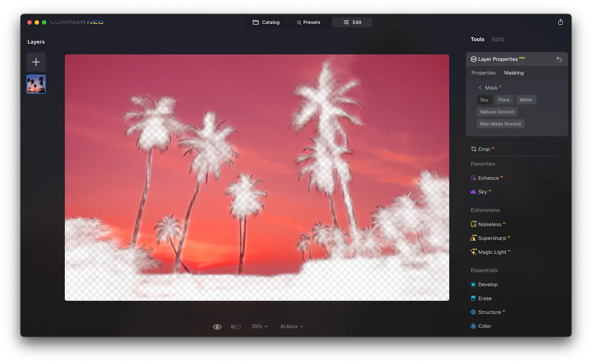Click the Noiseless AI extension icon
Image resolution: width=592 pixels, height=364 pixels.
(x=473, y=224)
